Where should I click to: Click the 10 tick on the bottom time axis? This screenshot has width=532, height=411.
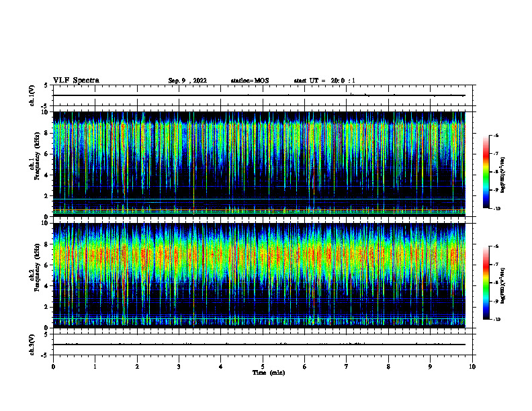(x=472, y=367)
